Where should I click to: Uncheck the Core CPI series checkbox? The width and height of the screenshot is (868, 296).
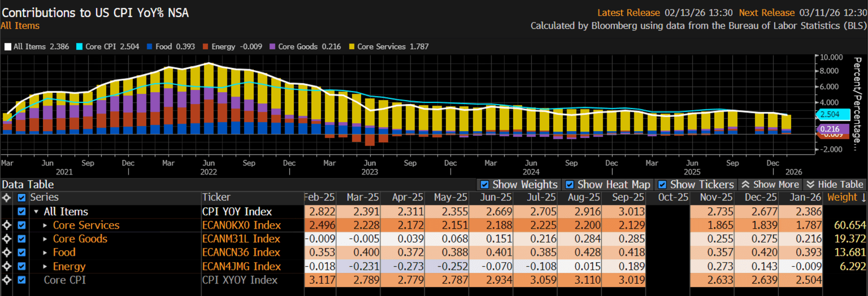coord(21,280)
